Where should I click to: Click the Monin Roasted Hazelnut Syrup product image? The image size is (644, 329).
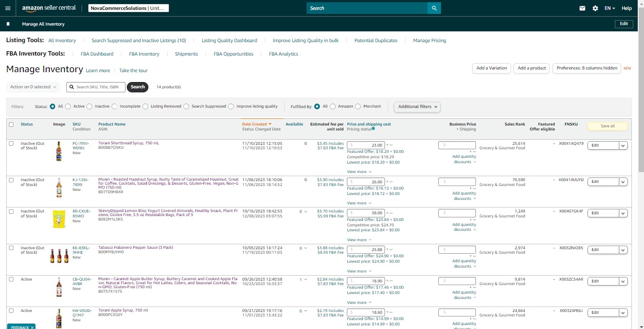[59, 188]
